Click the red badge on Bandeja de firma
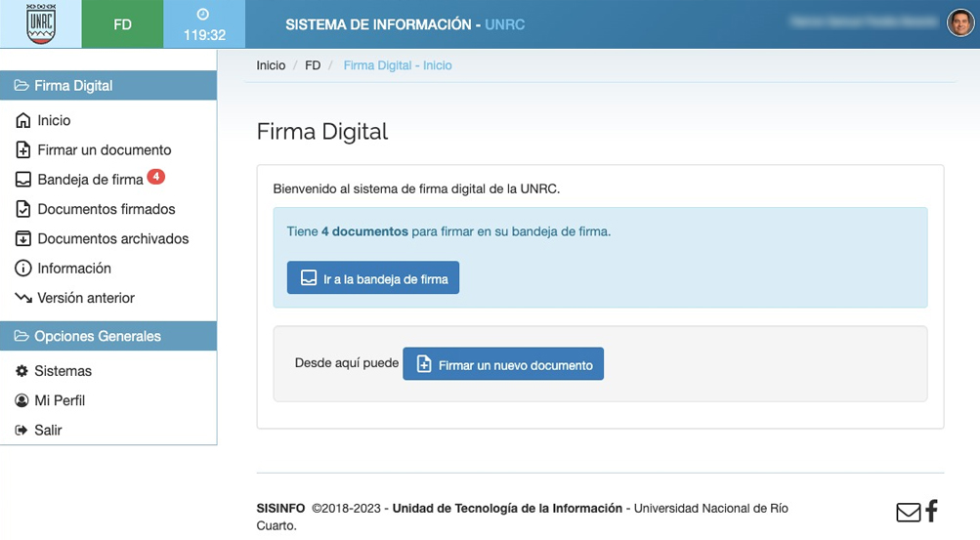The width and height of the screenshot is (980, 540). [x=156, y=177]
